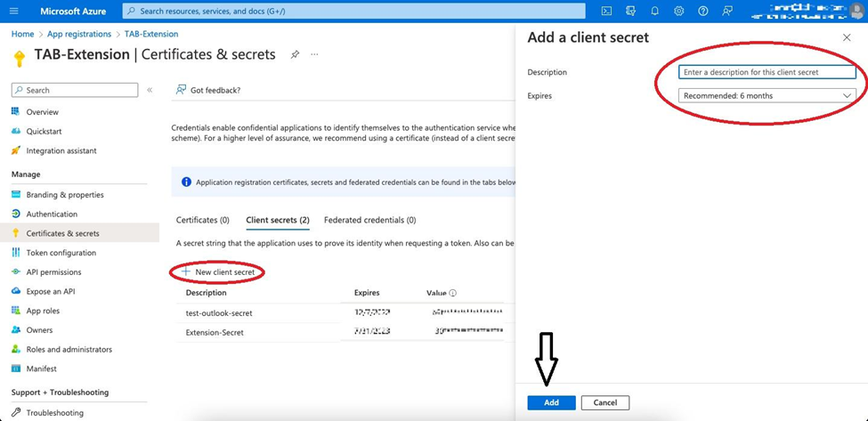Open Expose an API in sidebar
This screenshot has width=868, height=421.
(x=51, y=291)
